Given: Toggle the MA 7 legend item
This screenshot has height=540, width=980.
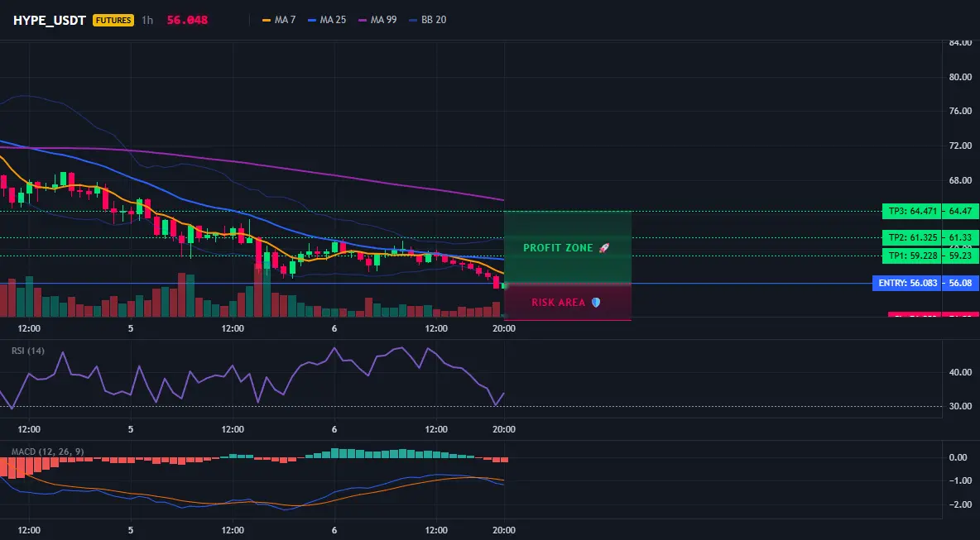Looking at the screenshot, I should (279, 20).
